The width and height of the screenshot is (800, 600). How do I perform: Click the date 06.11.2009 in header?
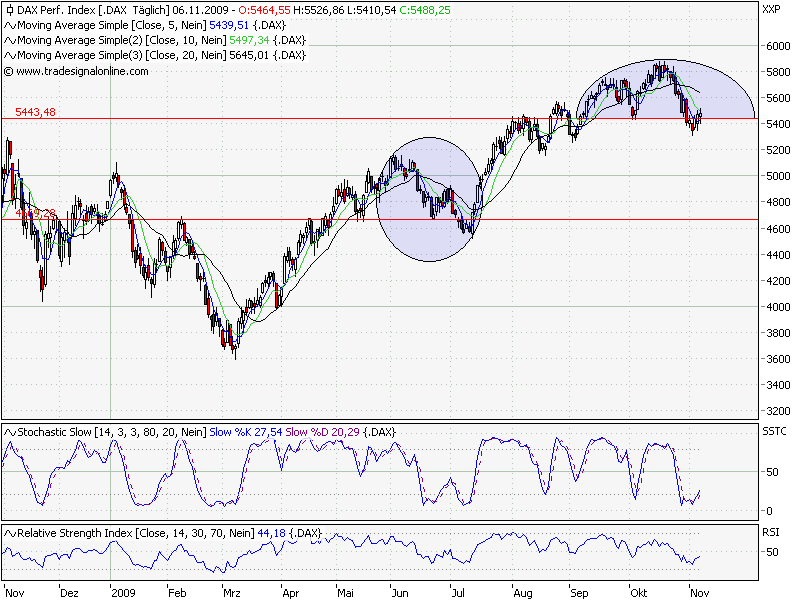point(200,10)
